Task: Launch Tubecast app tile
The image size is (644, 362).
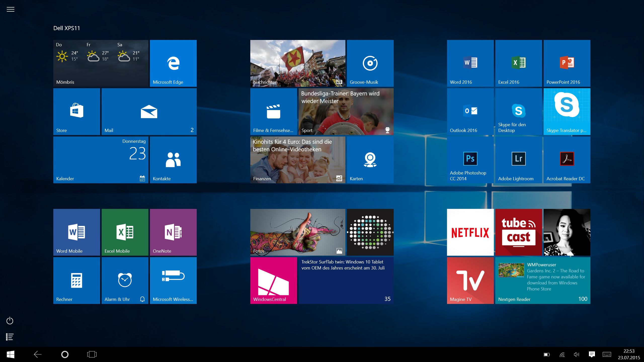Action: [x=518, y=232]
